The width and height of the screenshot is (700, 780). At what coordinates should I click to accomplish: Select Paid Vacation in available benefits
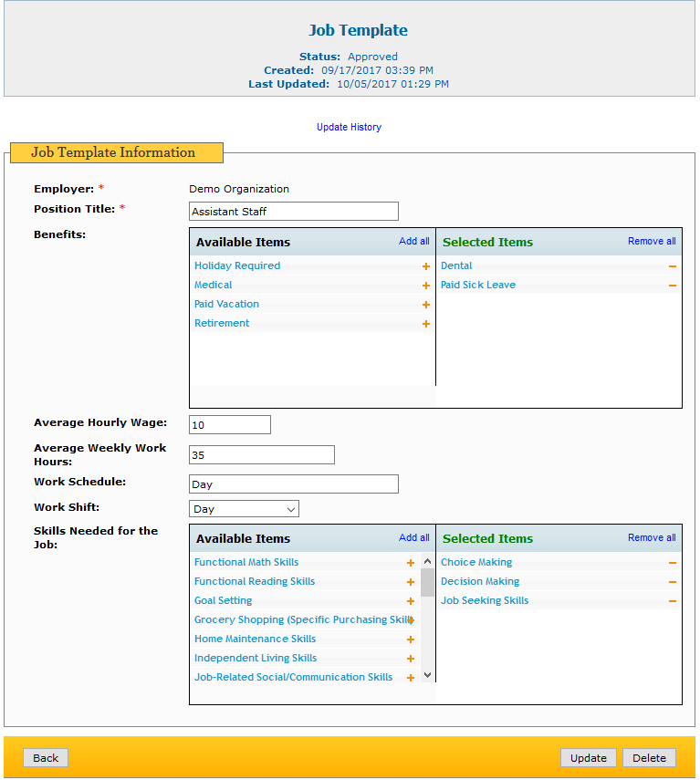click(226, 304)
